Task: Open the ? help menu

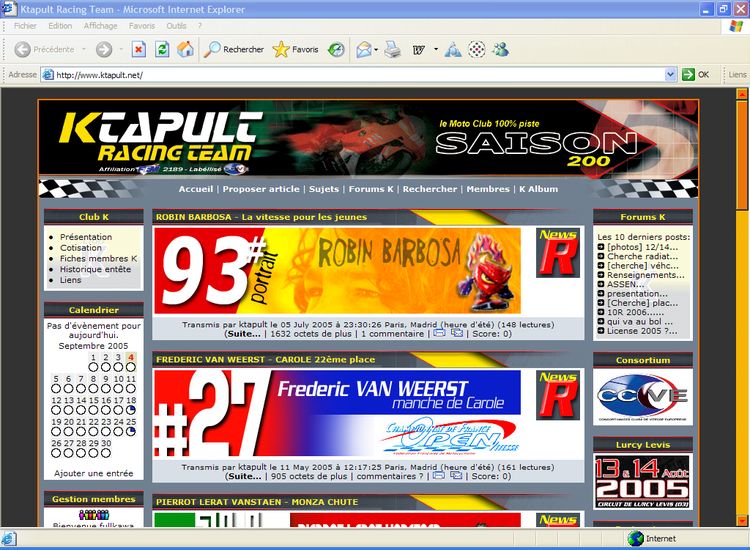Action: pyautogui.click(x=200, y=26)
